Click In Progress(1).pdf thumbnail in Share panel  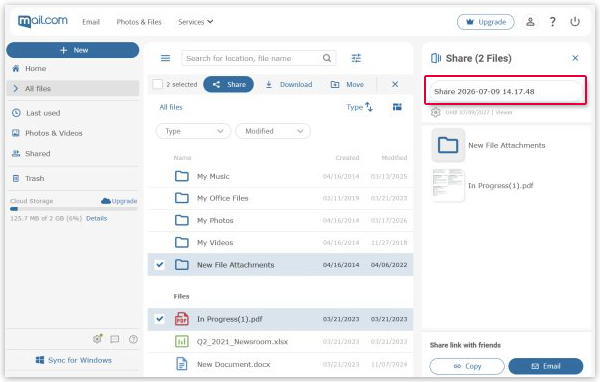[448, 185]
